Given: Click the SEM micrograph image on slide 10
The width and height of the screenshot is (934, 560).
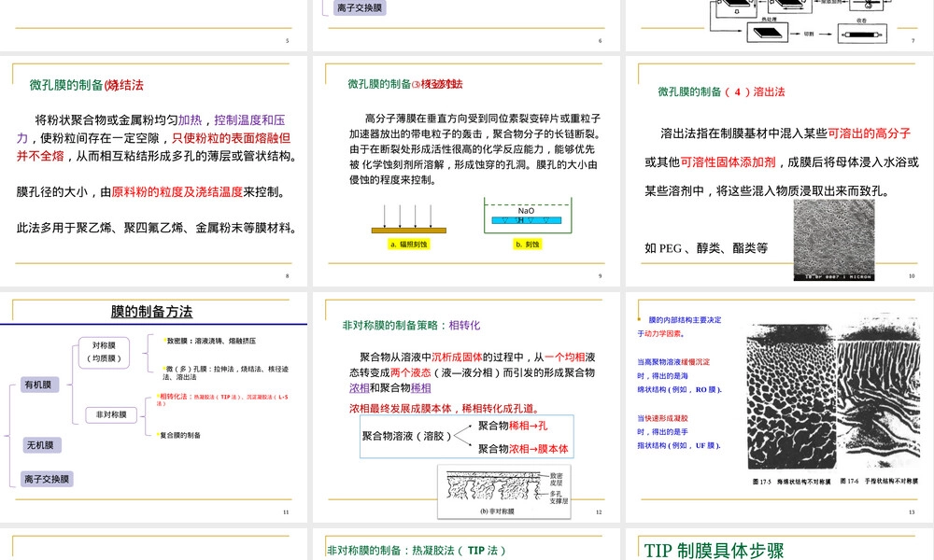Looking at the screenshot, I should [834, 240].
